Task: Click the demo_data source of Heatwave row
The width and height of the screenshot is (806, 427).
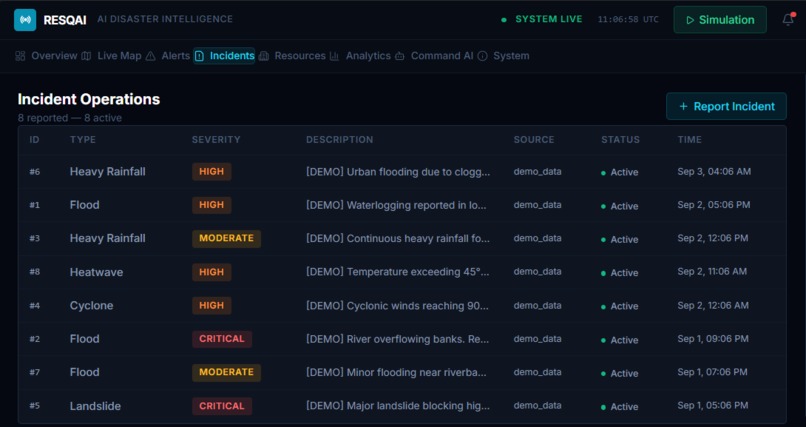Action: [537, 272]
